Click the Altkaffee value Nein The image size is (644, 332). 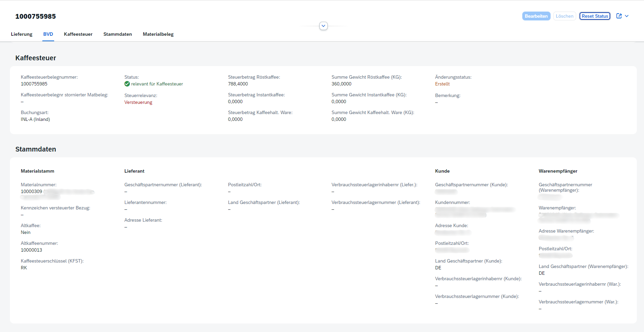(26, 232)
